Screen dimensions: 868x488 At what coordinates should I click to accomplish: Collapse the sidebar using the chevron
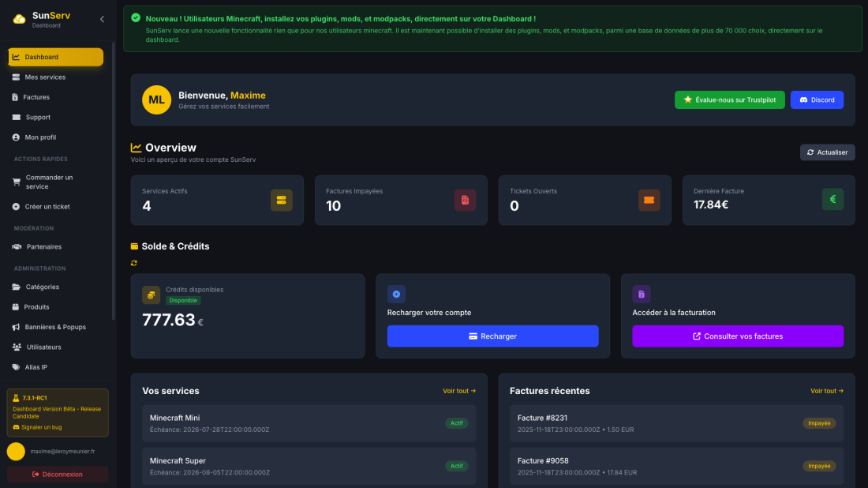[101, 19]
